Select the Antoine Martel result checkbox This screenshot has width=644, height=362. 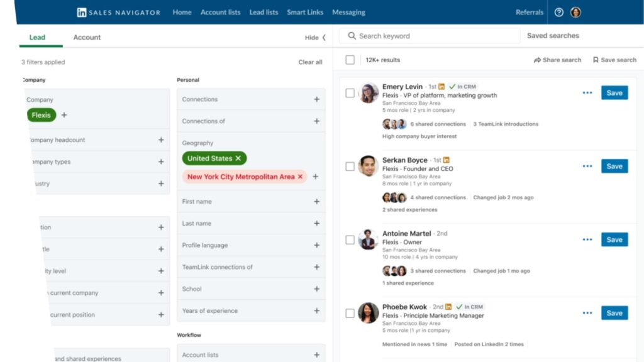click(x=350, y=240)
